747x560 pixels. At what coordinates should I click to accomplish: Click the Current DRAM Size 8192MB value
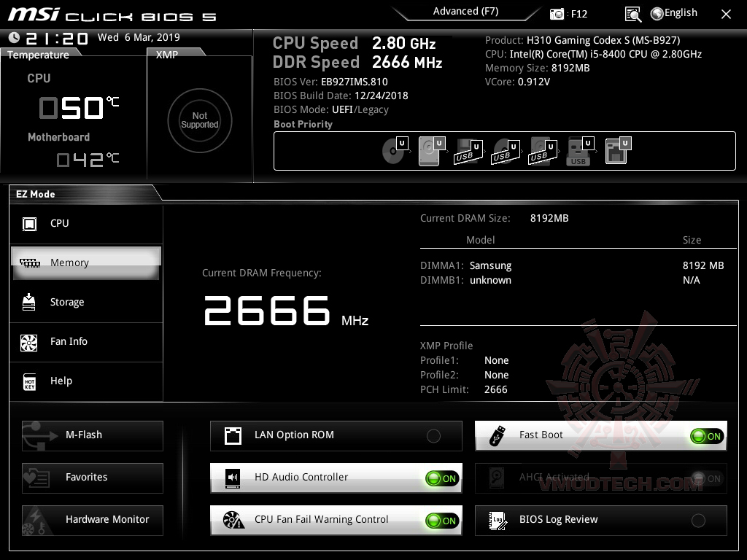coord(549,218)
